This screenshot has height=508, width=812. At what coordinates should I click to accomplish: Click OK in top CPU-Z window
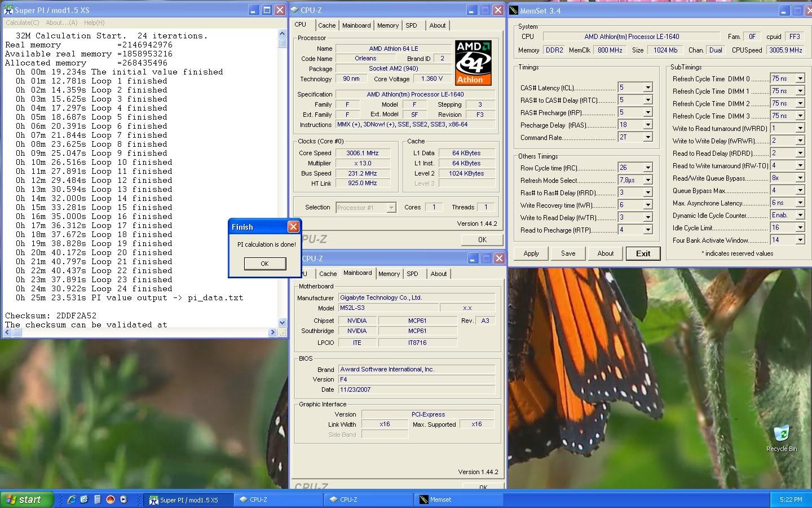click(x=482, y=239)
